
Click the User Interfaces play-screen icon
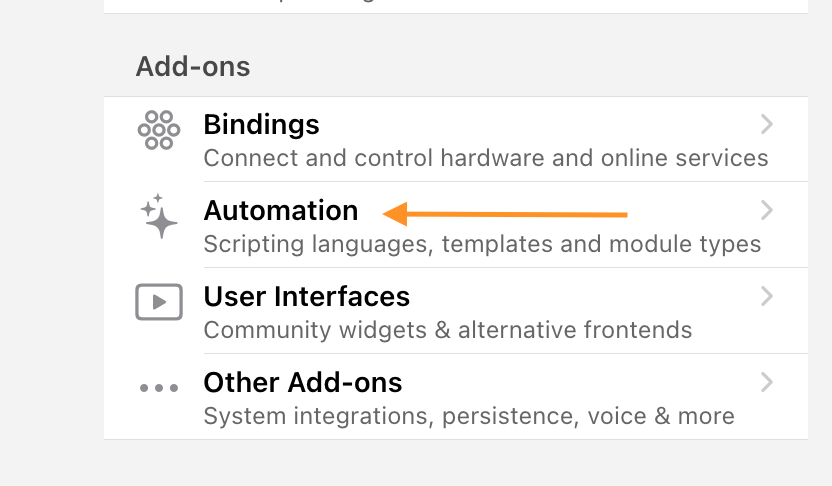pyautogui.click(x=158, y=302)
